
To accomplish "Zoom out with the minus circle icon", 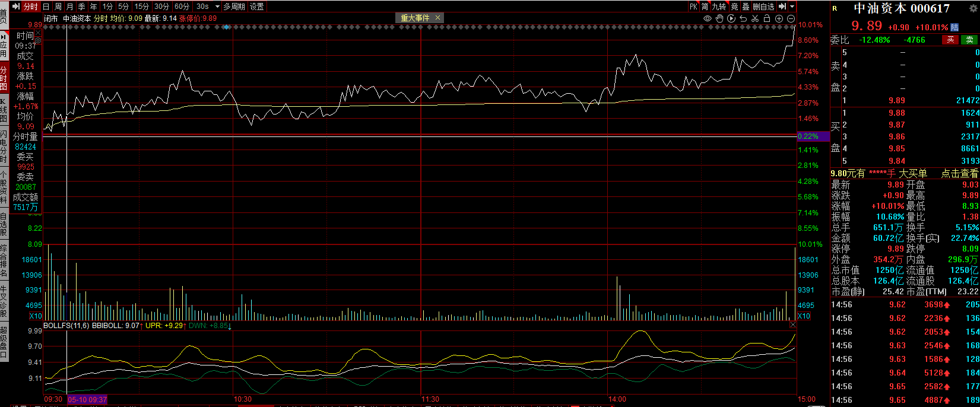I will coord(791,18).
